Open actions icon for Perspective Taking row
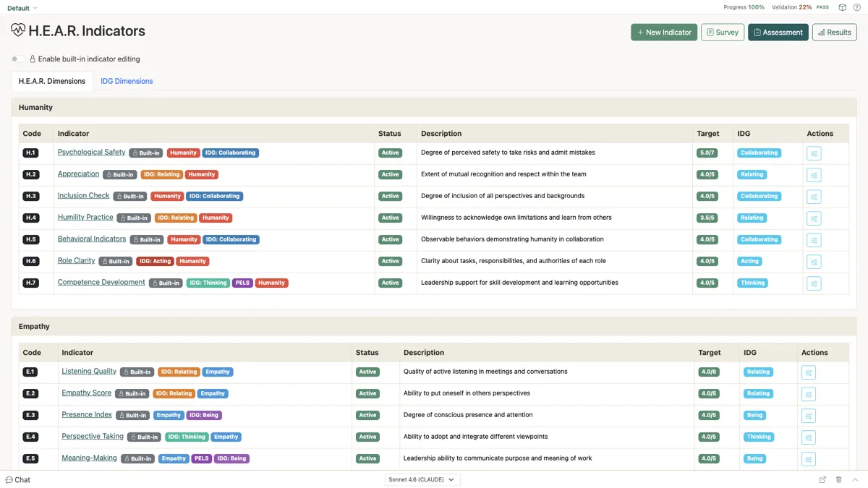This screenshot has width=868, height=488. [x=809, y=437]
